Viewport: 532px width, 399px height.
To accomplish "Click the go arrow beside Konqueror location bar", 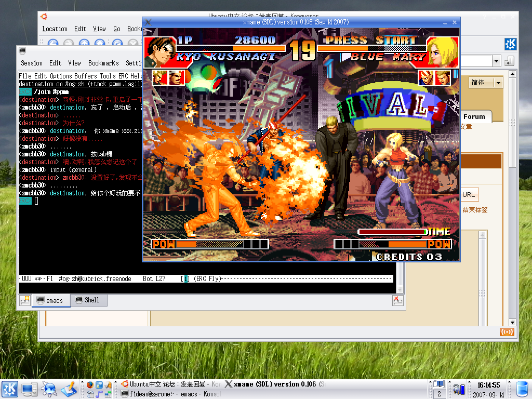I will (509, 61).
